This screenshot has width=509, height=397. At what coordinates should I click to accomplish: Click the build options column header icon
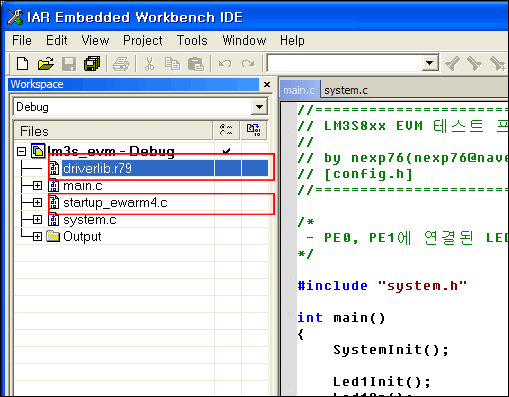226,130
